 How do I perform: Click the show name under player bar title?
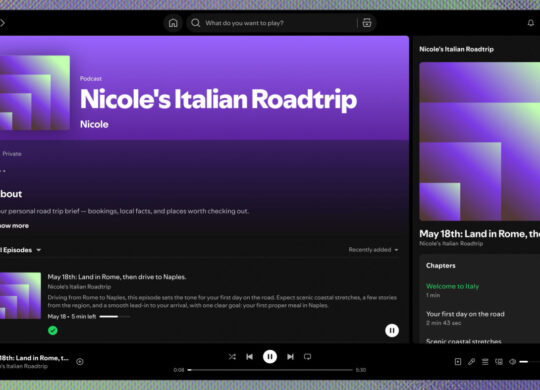24,366
